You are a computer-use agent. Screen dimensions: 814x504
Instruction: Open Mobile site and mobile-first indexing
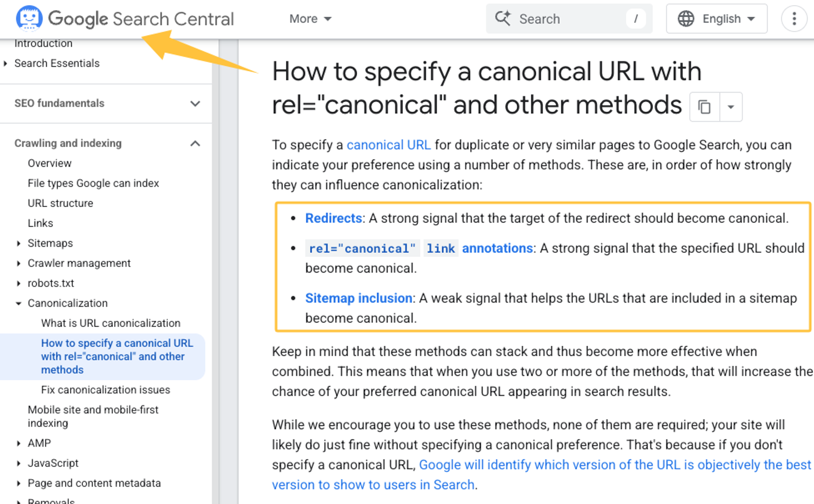click(x=93, y=416)
